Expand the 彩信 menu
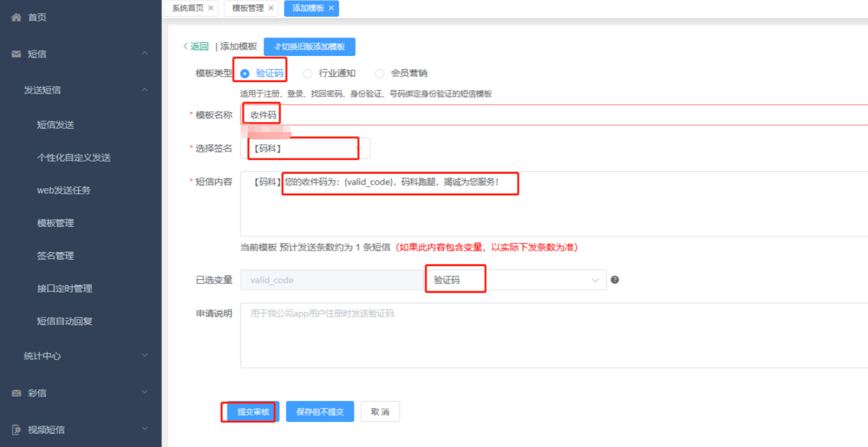The width and height of the screenshot is (868, 447). [145, 392]
